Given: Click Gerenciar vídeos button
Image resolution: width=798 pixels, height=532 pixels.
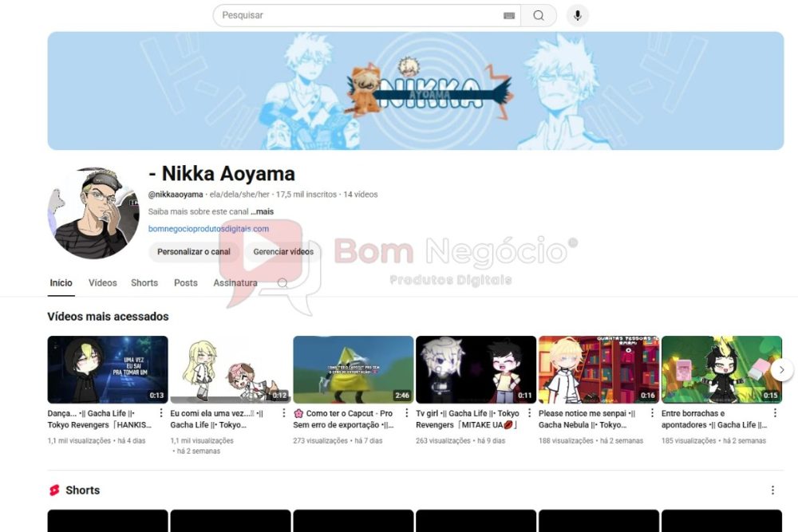Looking at the screenshot, I should pos(283,252).
